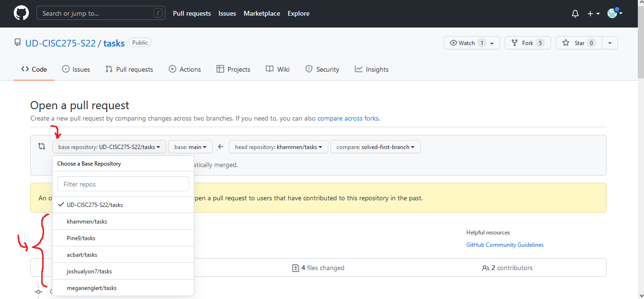The width and height of the screenshot is (644, 299).
Task: Click the Star button
Action: coord(579,43)
